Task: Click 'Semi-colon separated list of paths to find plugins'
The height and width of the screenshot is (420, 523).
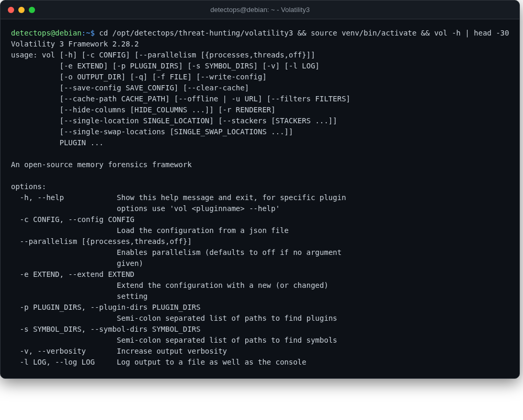Action: coord(227,319)
